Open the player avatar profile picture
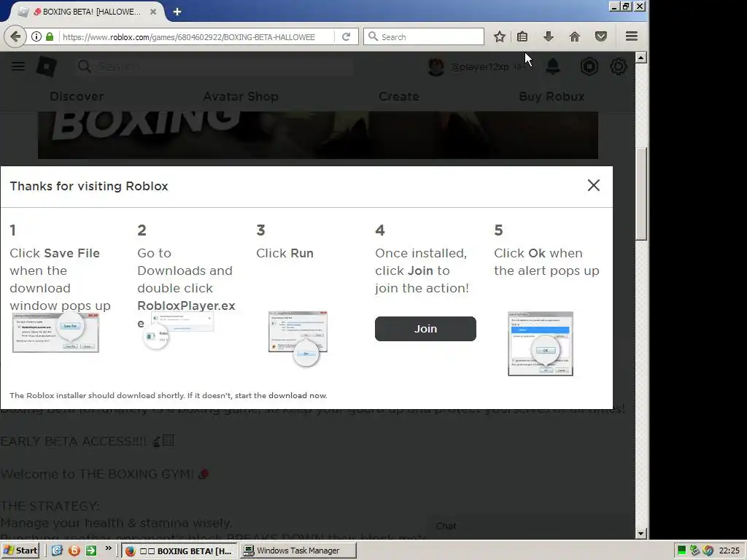 [x=436, y=66]
